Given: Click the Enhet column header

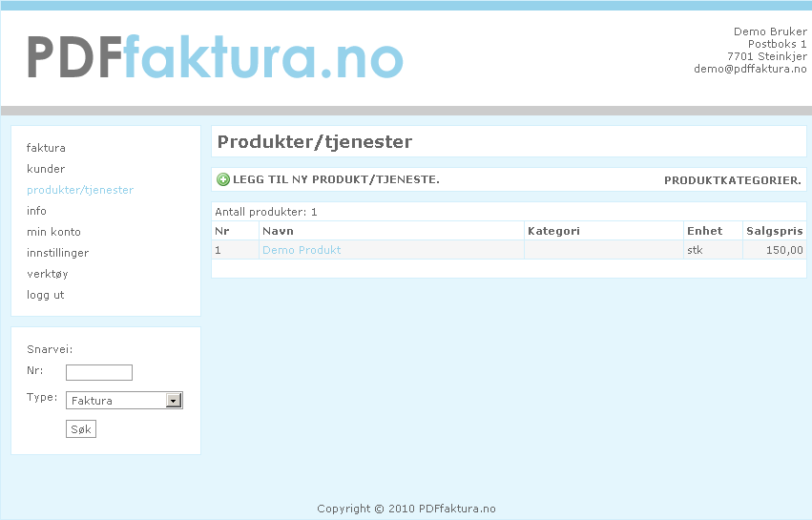Looking at the screenshot, I should point(713,231).
